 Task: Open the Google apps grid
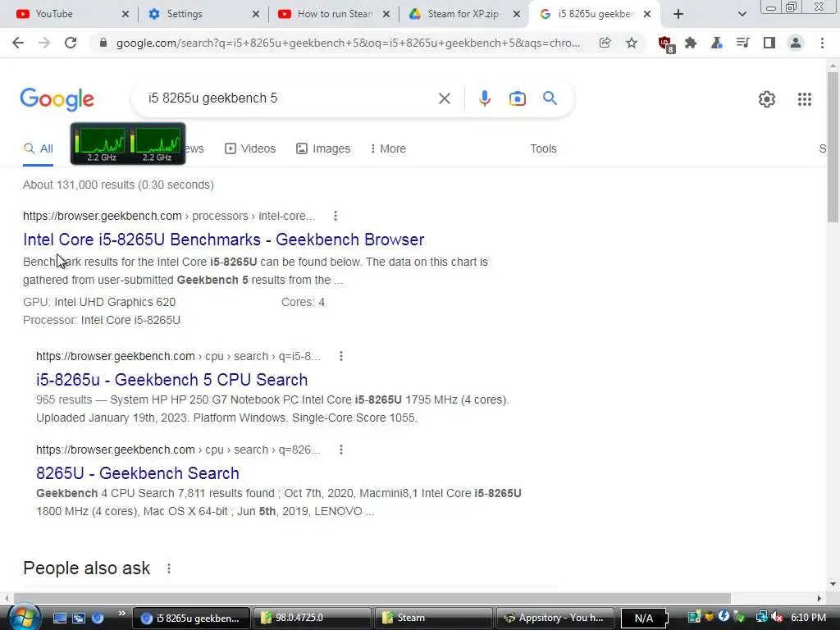tap(804, 99)
